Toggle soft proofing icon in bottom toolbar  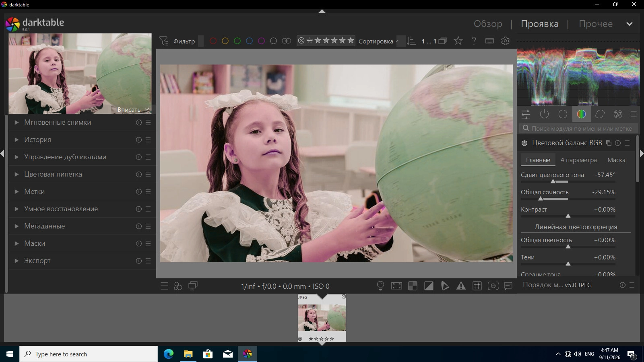point(445,286)
